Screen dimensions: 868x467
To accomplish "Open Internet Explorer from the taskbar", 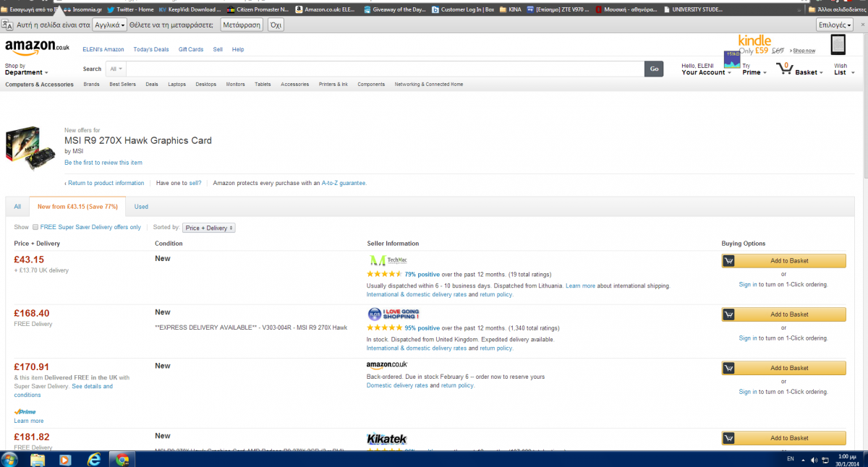I will [93, 459].
